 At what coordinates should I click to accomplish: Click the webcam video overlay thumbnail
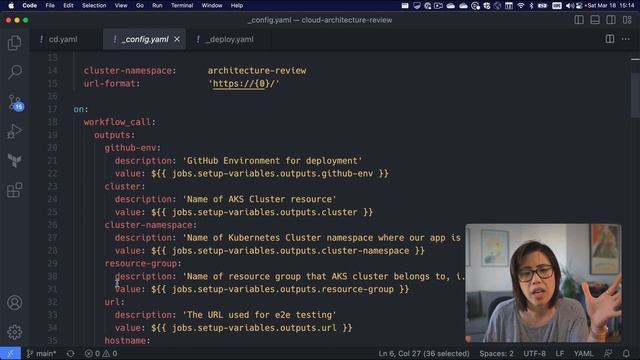coord(543,283)
